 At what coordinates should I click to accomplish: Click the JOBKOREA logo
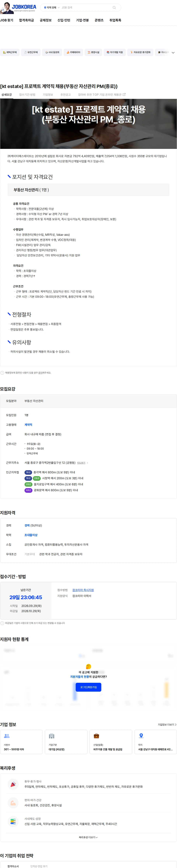[24, 6]
